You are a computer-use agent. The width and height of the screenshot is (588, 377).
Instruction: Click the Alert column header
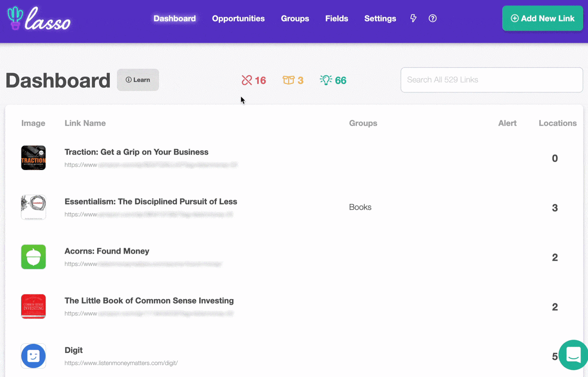(x=507, y=123)
